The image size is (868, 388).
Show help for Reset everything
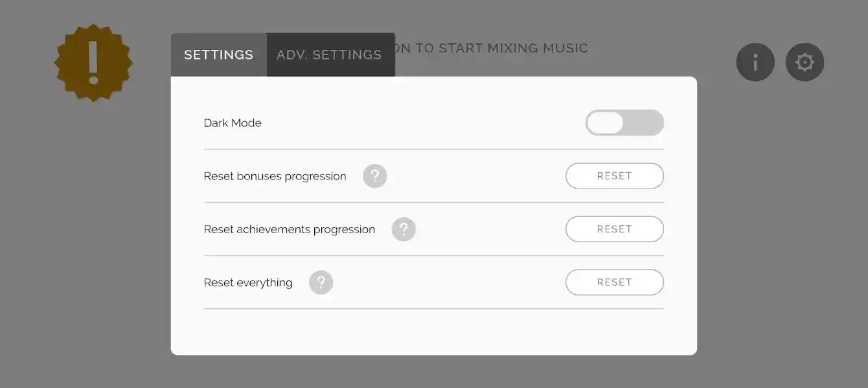coord(321,282)
